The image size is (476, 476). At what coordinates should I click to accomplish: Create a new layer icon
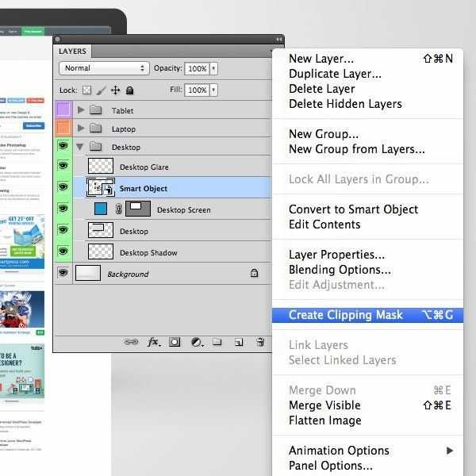(238, 342)
